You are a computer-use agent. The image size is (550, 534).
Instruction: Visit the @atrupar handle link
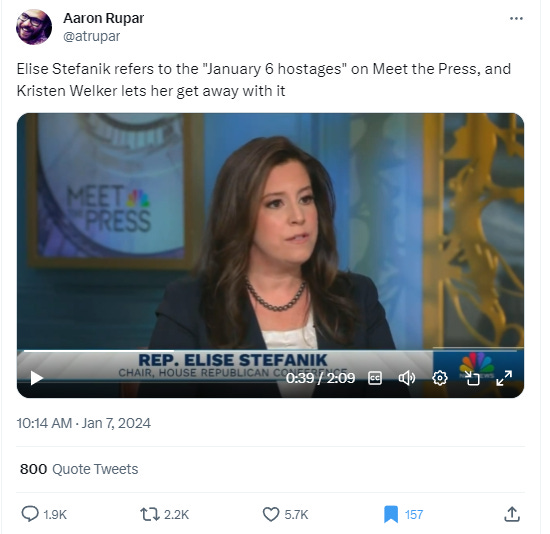[92, 36]
